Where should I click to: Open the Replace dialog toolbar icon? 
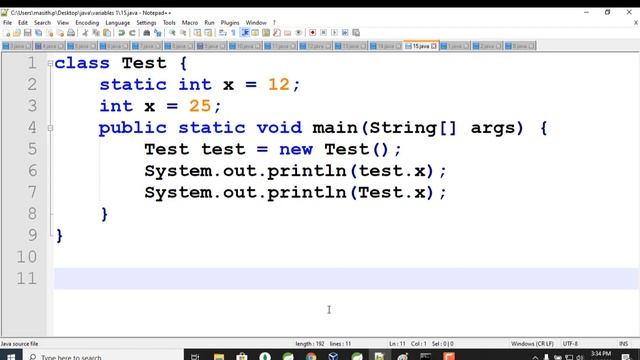coord(158,33)
